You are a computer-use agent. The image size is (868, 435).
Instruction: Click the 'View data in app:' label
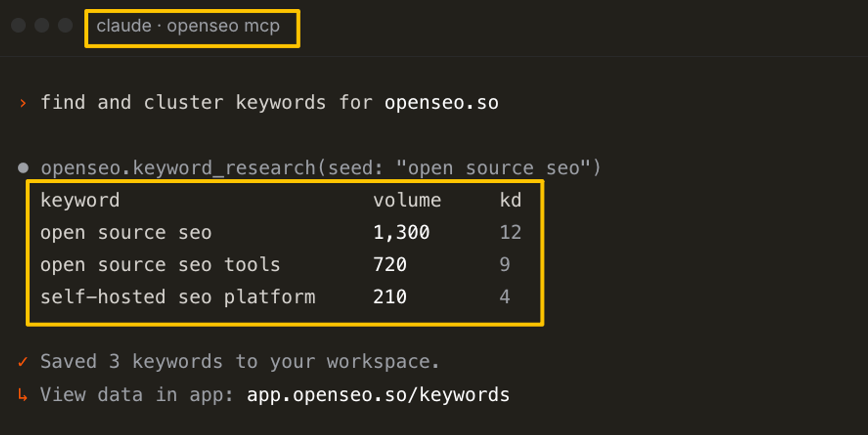pyautogui.click(x=137, y=395)
